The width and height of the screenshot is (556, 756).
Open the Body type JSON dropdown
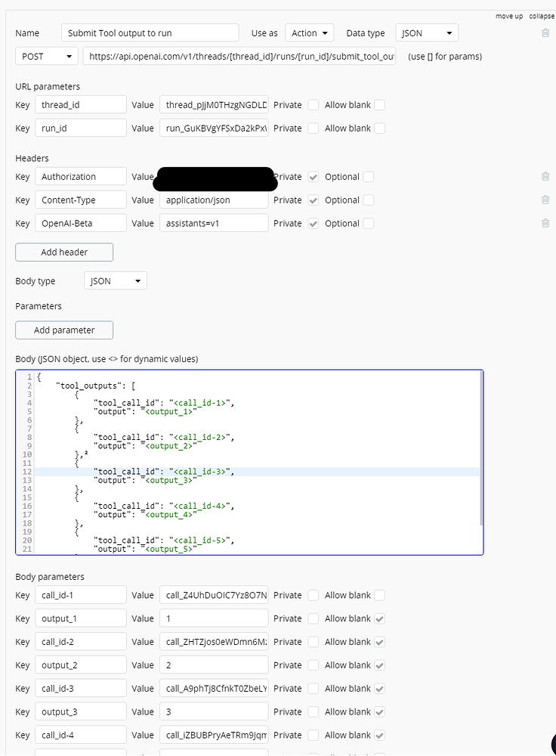tap(115, 280)
